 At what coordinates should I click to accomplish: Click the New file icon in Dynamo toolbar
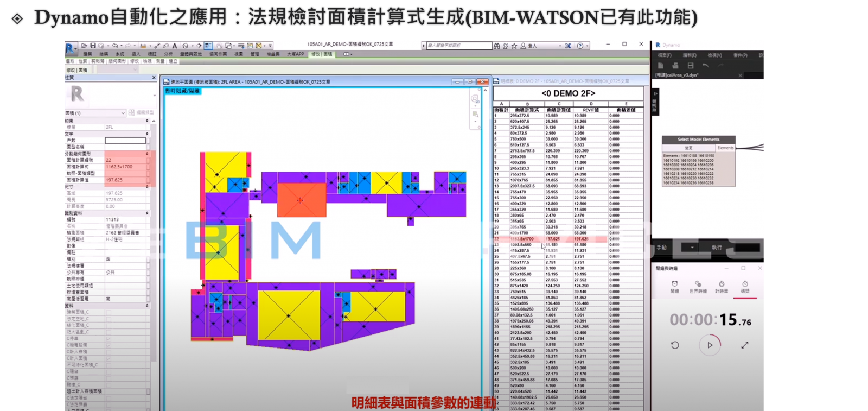coord(661,66)
